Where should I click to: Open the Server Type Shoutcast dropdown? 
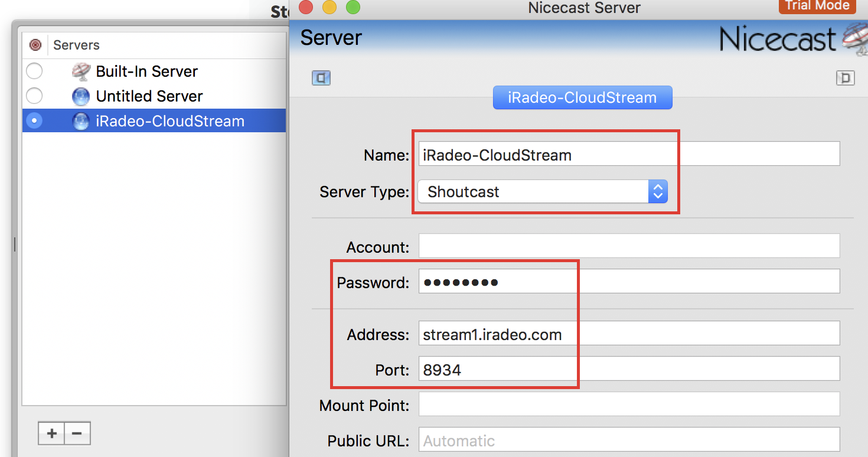point(543,191)
